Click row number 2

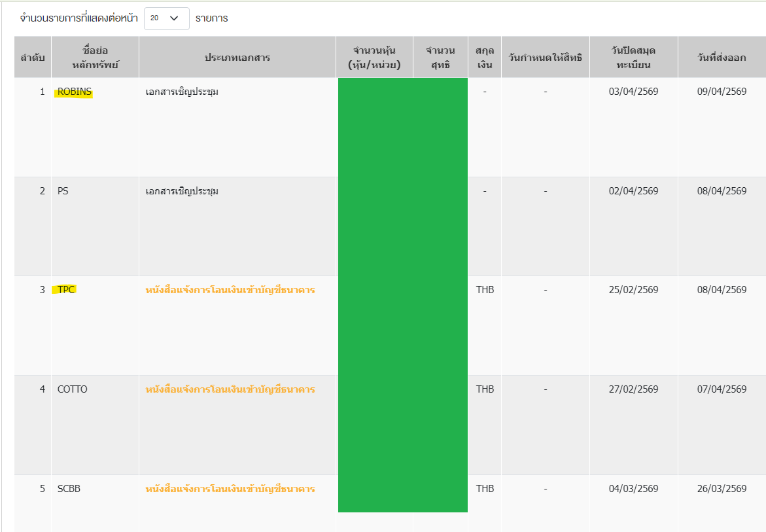43,191
